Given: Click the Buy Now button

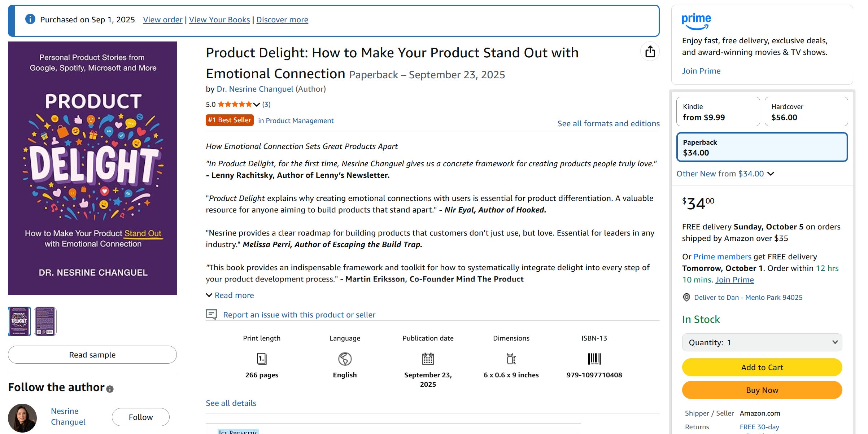Looking at the screenshot, I should (x=762, y=390).
